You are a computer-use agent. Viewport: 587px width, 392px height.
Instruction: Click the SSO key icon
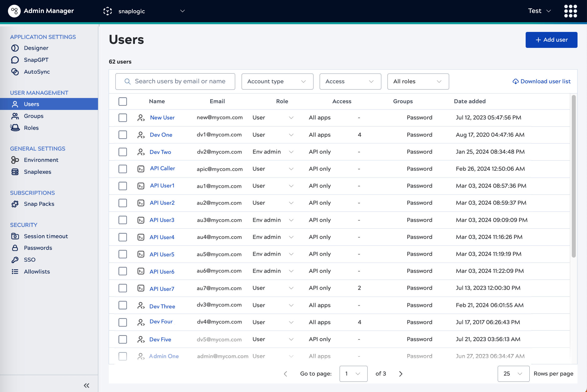pos(15,260)
